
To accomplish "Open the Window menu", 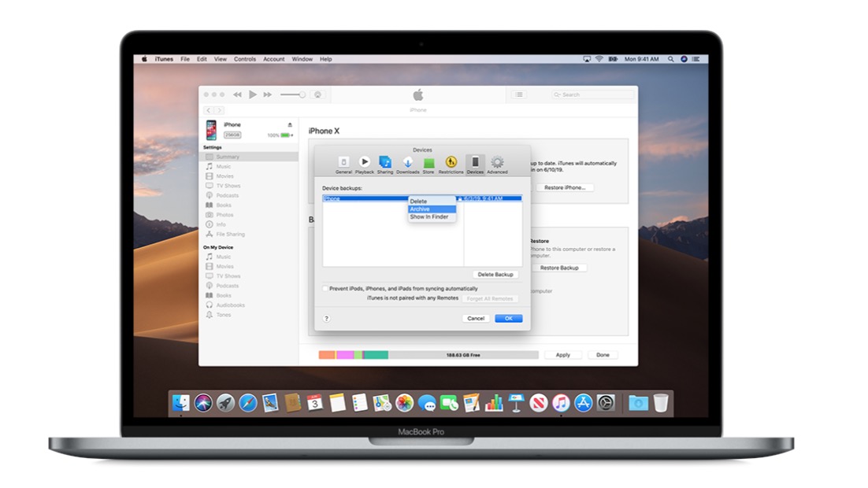I will 302,59.
